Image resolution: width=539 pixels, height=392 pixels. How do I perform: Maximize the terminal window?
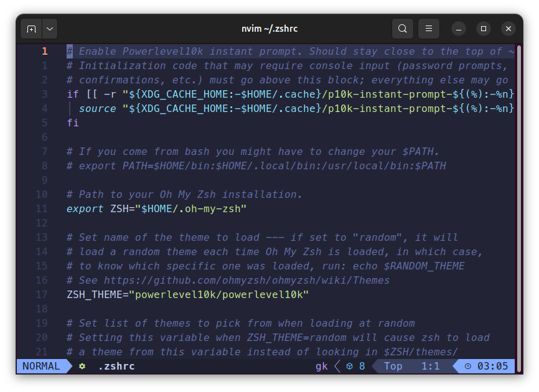[484, 29]
